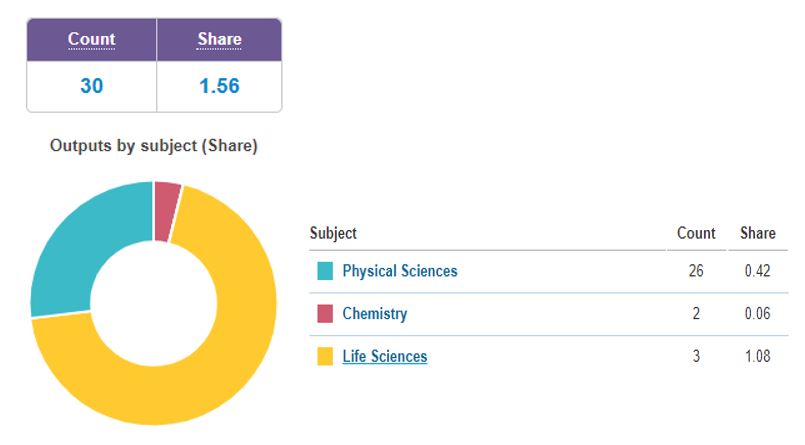Select the share value 1.56
Image resolution: width=805 pixels, height=445 pixels.
point(219,86)
